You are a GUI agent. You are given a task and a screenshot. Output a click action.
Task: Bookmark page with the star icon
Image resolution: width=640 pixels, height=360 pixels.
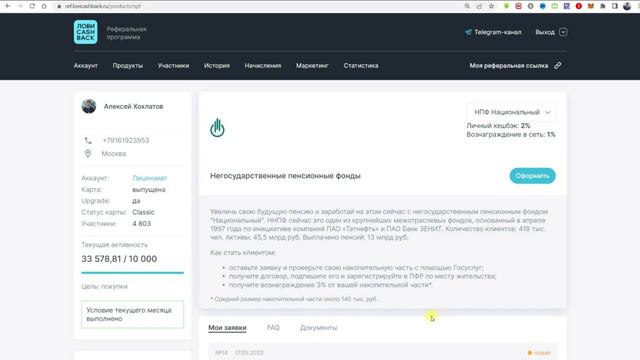(x=491, y=6)
